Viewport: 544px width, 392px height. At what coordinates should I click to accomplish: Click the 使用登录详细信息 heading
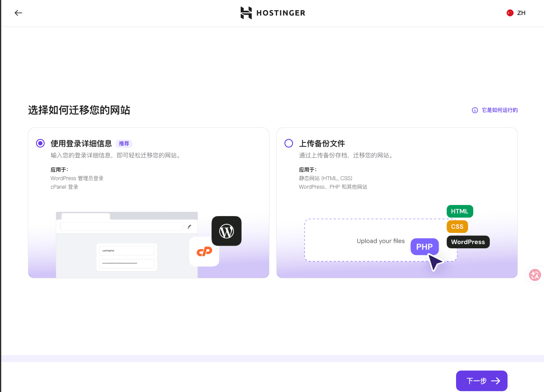click(81, 144)
